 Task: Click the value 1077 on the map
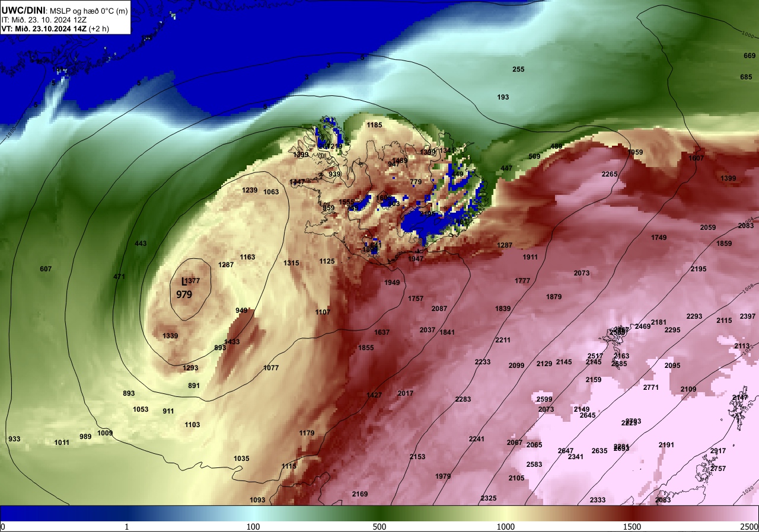click(271, 368)
